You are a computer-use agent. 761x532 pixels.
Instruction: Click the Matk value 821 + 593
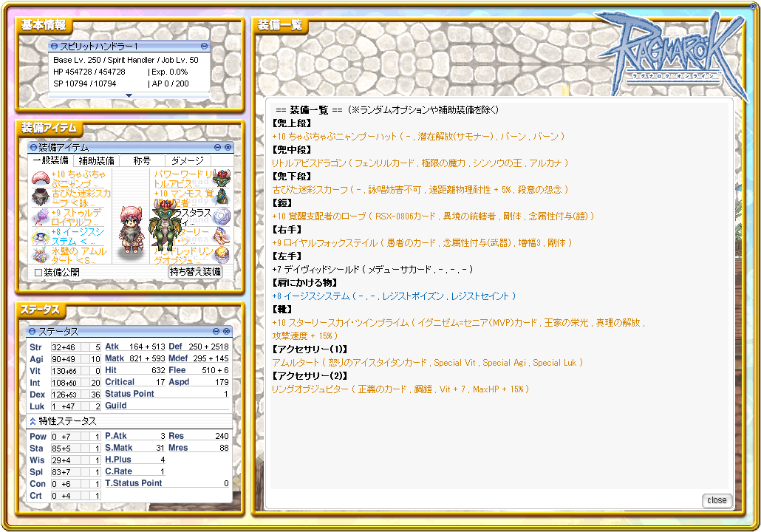(147, 358)
